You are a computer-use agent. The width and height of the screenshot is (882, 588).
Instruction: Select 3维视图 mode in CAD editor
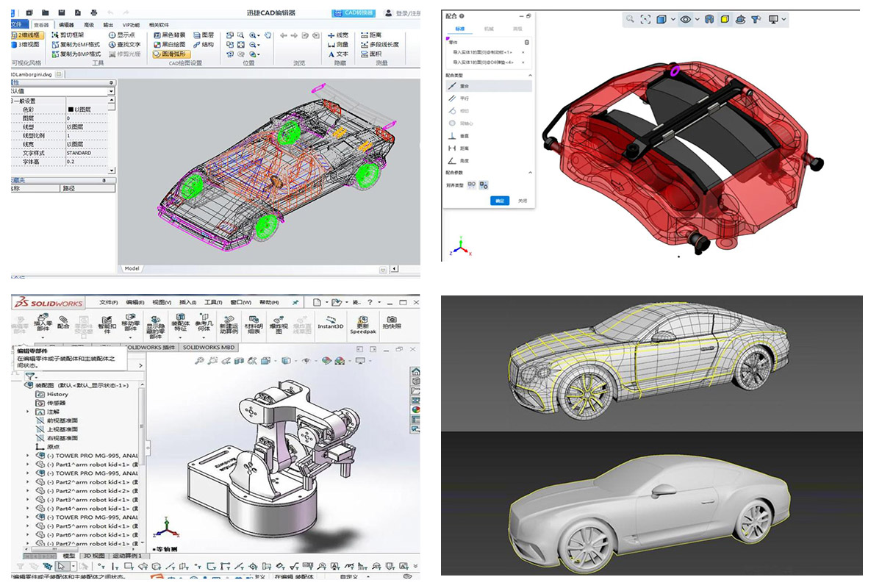click(x=26, y=45)
